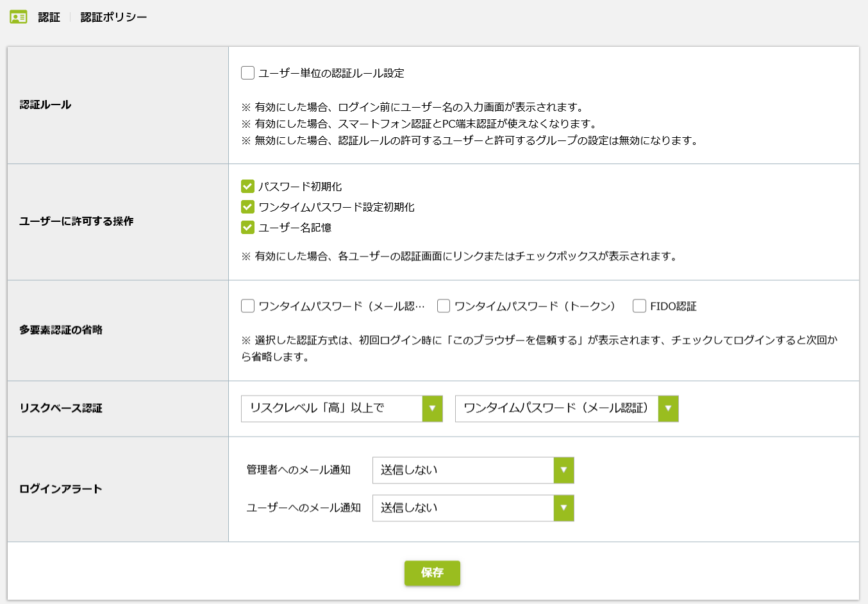Screen dimensions: 868x604
Task: Open the 管理者へのメール通知 dropdown
Action: 473,470
